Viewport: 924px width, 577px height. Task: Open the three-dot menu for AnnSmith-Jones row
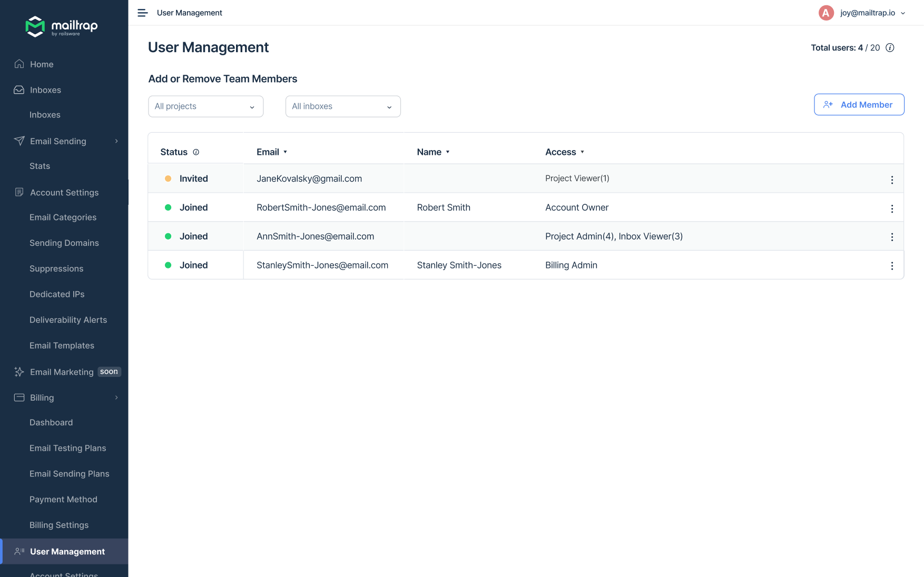pyautogui.click(x=892, y=237)
